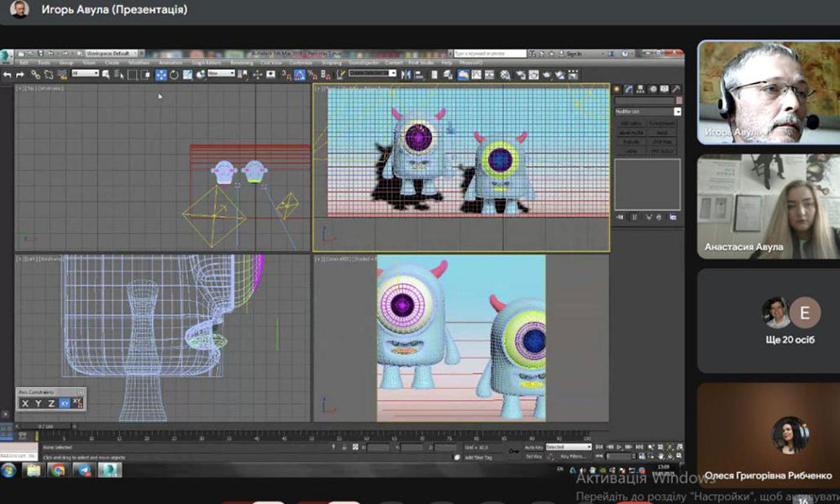
Task: Open the Rendered Frame Window
Action: [533, 75]
